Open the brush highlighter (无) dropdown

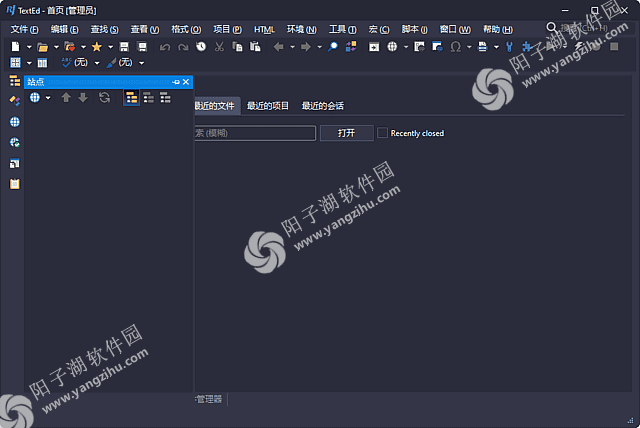click(142, 63)
